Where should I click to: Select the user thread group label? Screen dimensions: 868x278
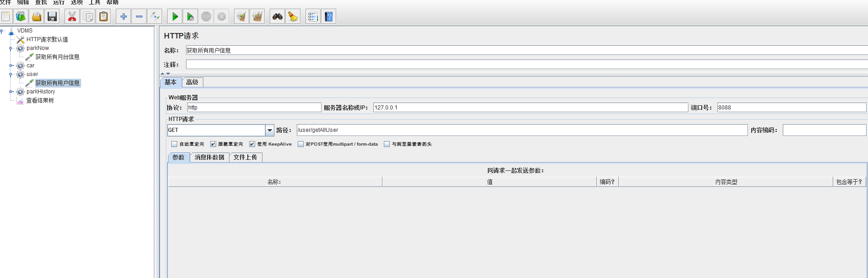click(32, 74)
